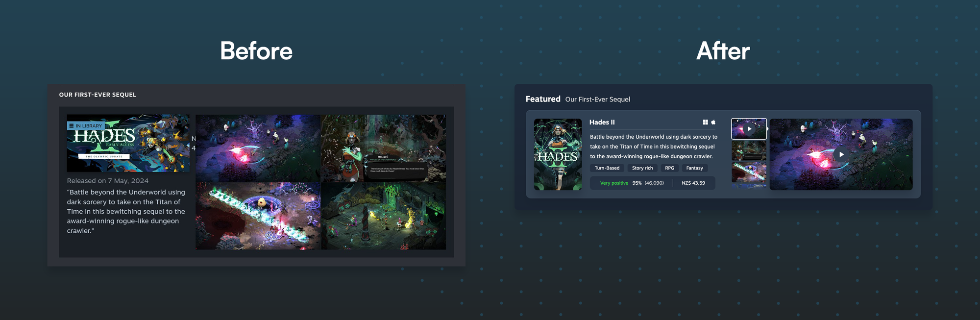Image resolution: width=980 pixels, height=320 pixels.
Task: Select the first video thumbnail with play icon
Action: tap(749, 129)
